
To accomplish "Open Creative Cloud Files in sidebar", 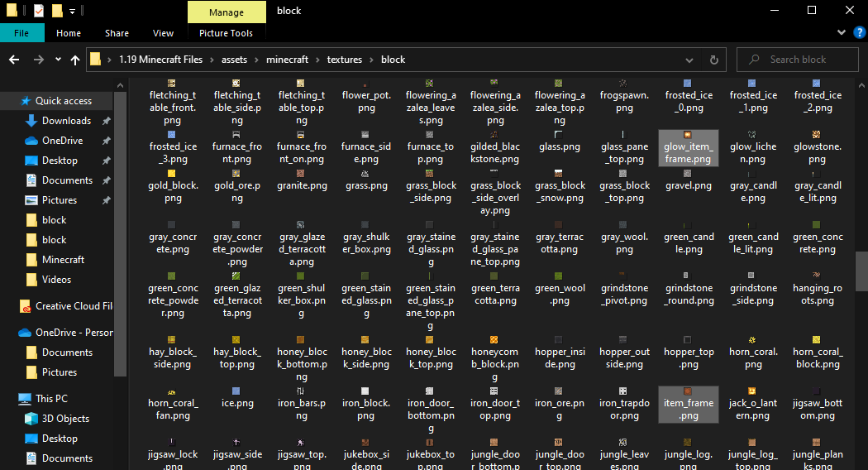I will (x=73, y=306).
